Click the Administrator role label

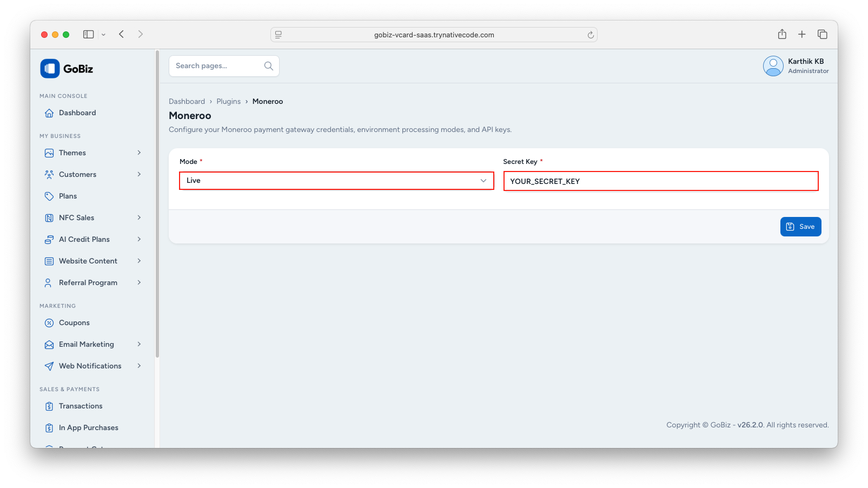[x=809, y=71]
